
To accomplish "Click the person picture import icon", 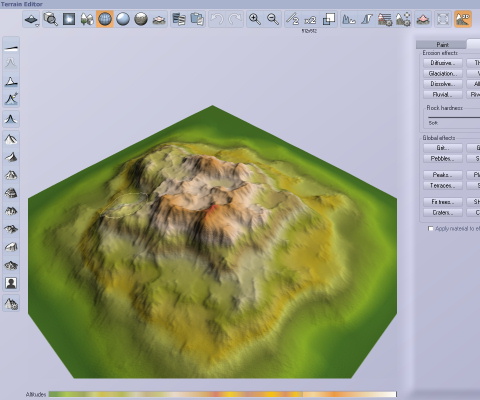I will [11, 283].
